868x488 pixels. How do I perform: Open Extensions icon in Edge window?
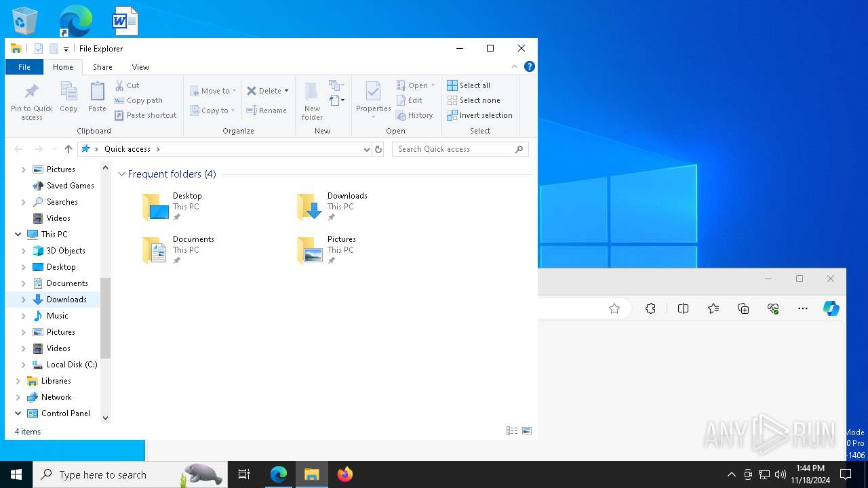(x=650, y=308)
